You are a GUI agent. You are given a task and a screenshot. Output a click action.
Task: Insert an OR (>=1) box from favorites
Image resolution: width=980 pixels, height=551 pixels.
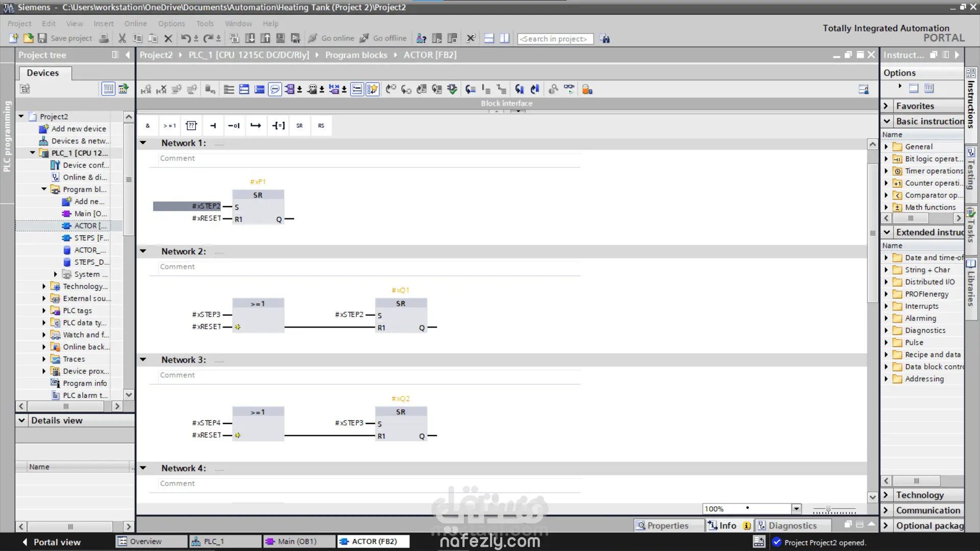coord(169,126)
